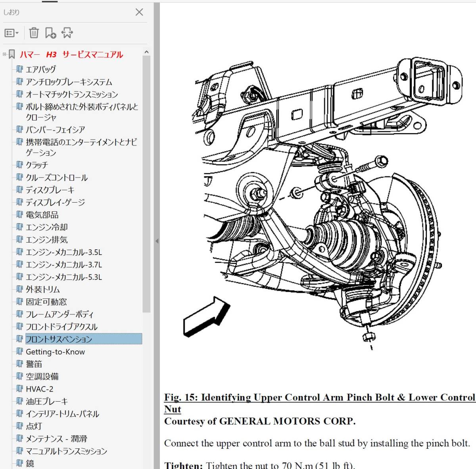Open the Getting-to-Know bookmark
This screenshot has width=476, height=469.
[55, 352]
